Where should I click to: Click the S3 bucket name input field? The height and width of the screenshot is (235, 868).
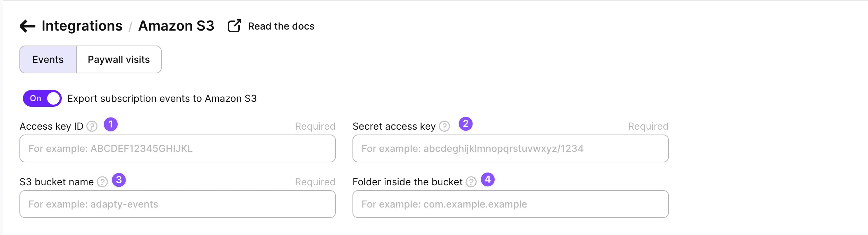point(178,204)
